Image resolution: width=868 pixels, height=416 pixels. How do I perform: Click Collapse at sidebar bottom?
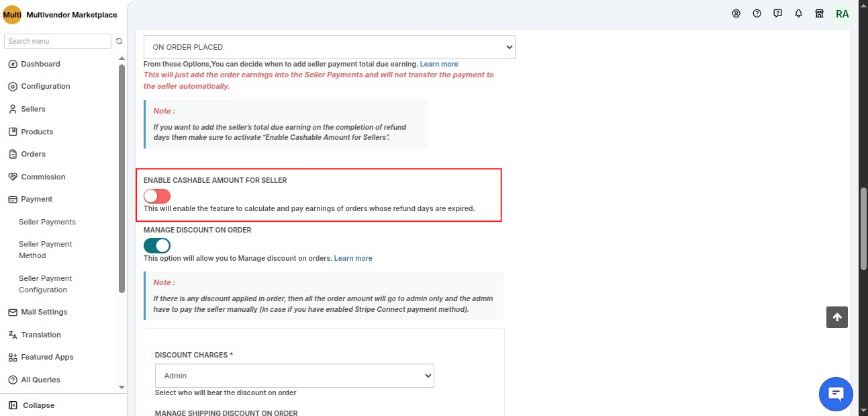tap(38, 405)
